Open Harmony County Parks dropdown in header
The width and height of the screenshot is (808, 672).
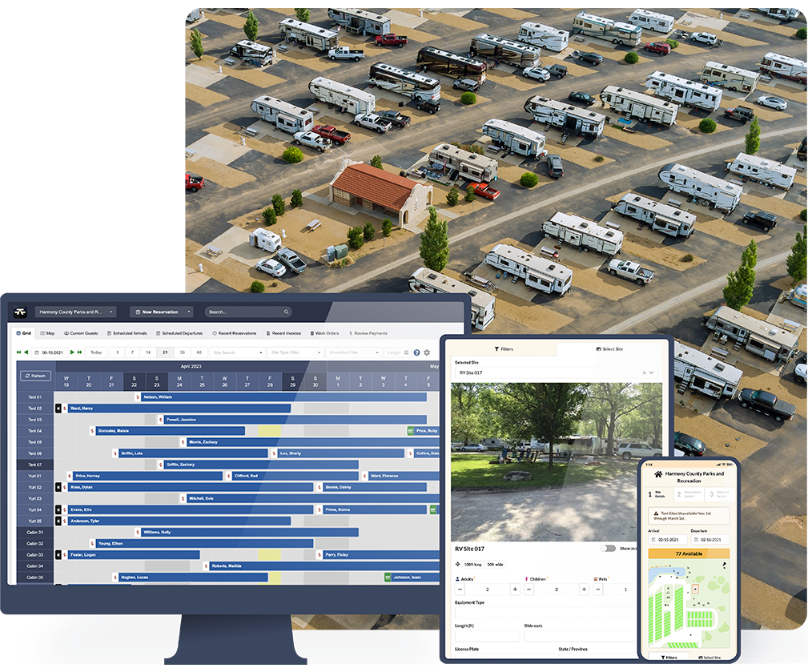tap(75, 312)
